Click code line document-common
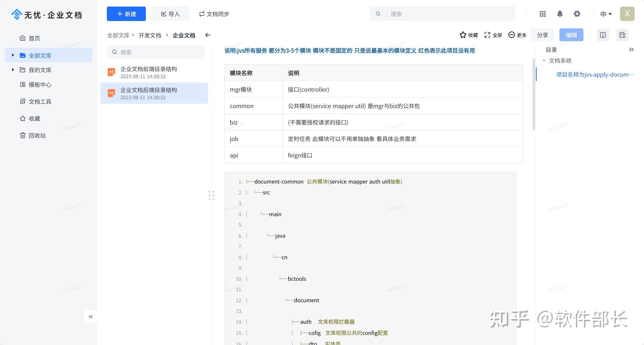 tap(324, 181)
